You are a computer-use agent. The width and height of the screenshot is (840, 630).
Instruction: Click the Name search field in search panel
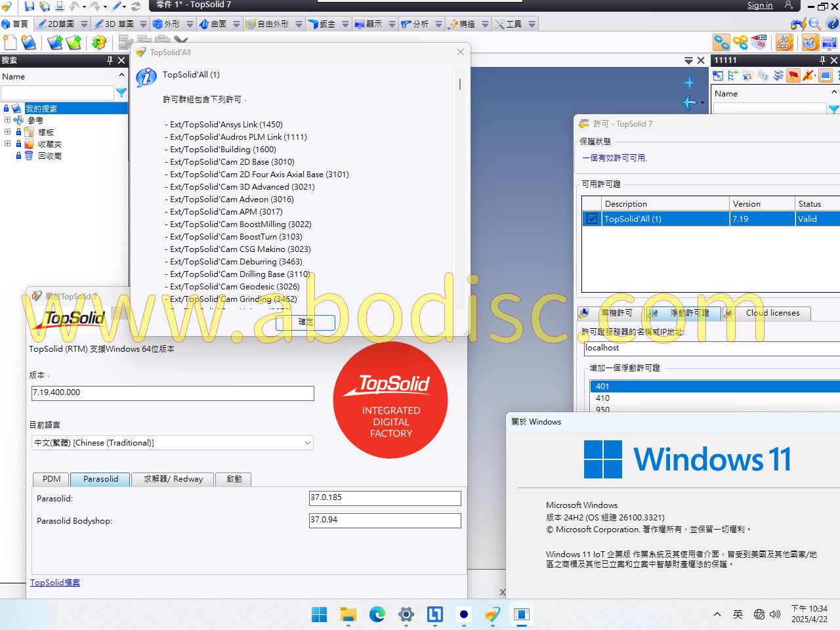(x=58, y=93)
